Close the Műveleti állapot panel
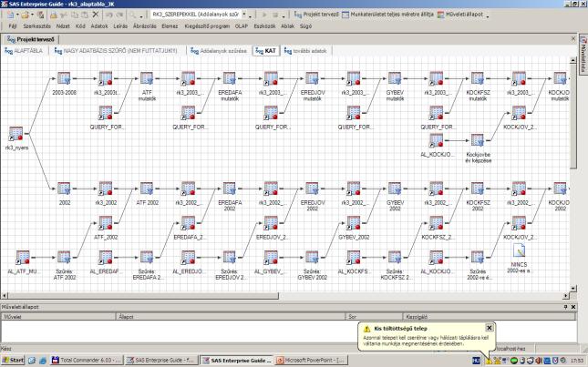588x367 pixels. pyautogui.click(x=573, y=307)
